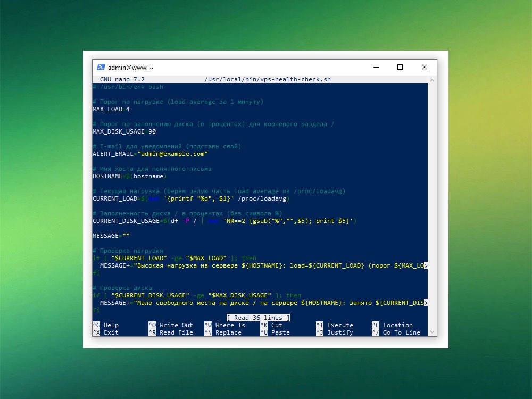Maximize the admin@www terminal window
532x399 pixels.
pyautogui.click(x=400, y=68)
